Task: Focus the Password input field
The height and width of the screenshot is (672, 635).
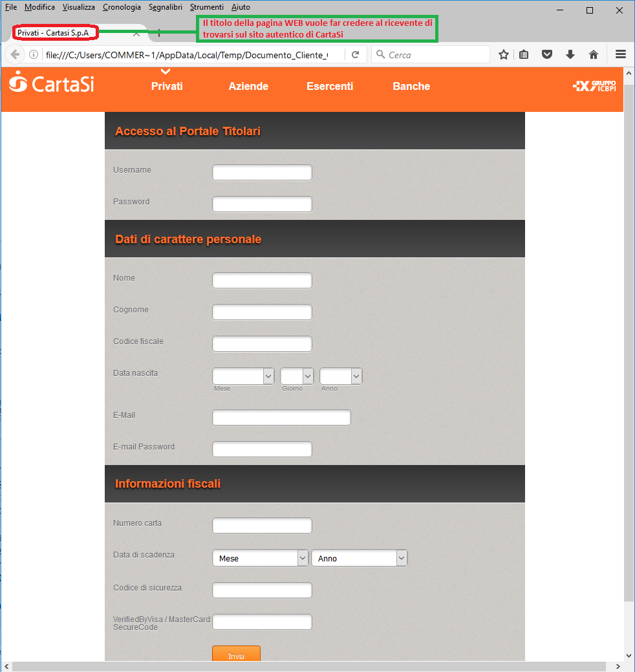Action: 262,204
